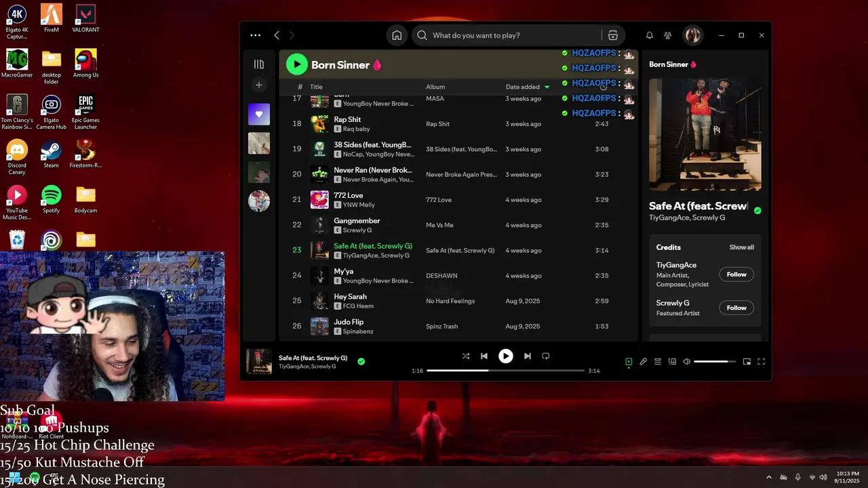
Task: Toggle repeat in the player bar
Action: [546, 356]
